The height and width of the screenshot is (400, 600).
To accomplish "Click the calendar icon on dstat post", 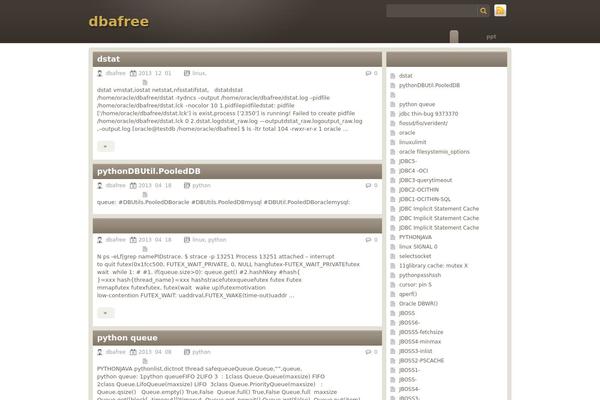I will [x=133, y=73].
